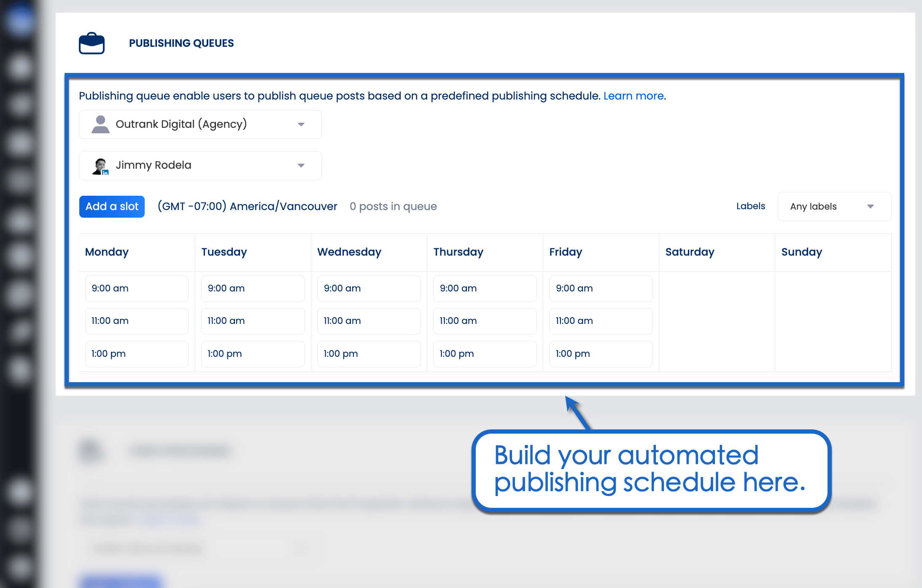
Task: Expand the Jimmy Rodela profile selector
Action: tap(301, 165)
